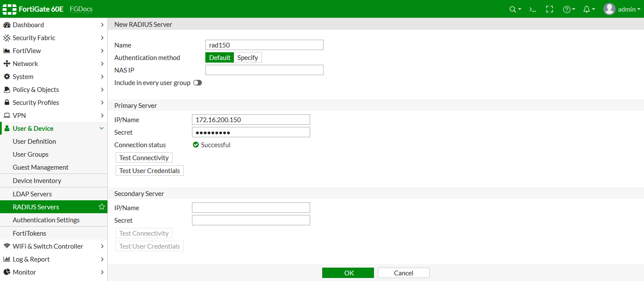Viewport: 644px width, 281px height.
Task: Click the Monitor pie chart icon
Action: [x=6, y=272]
